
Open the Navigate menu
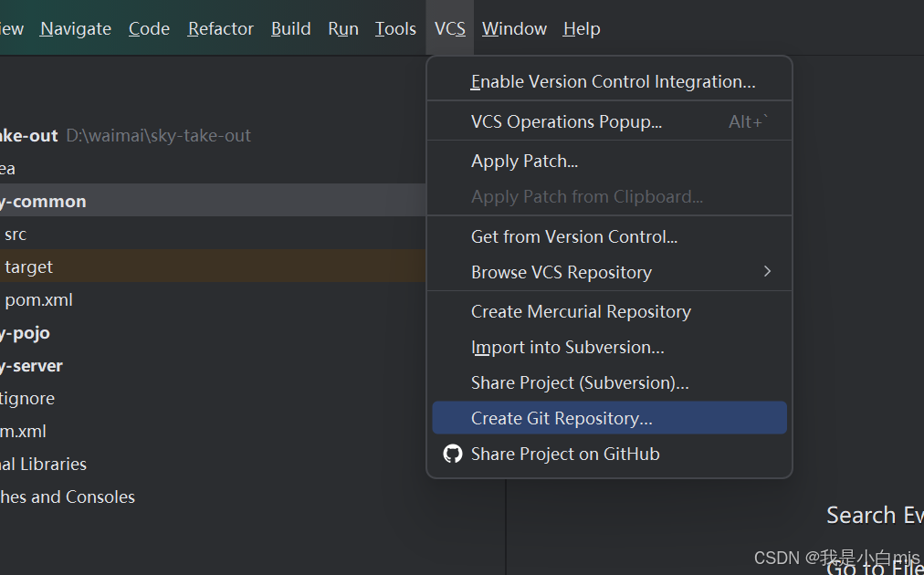click(x=76, y=29)
